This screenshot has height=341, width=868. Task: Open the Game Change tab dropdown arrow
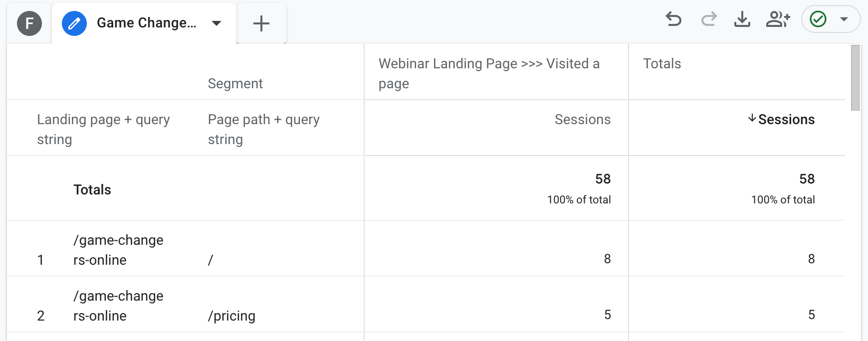pos(217,23)
